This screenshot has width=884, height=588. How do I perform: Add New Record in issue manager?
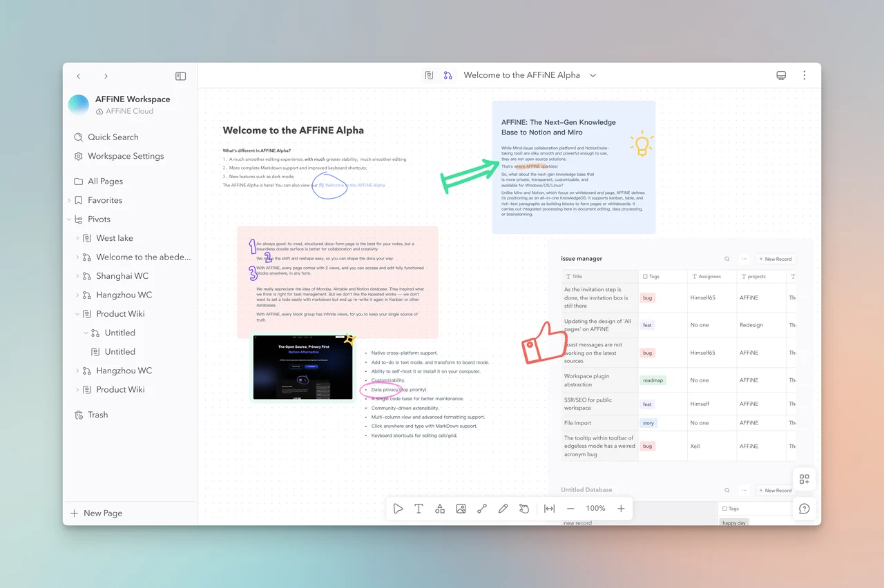[x=776, y=259]
